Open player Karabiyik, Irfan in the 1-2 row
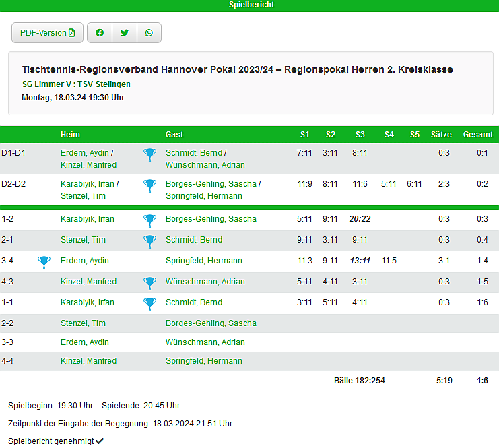 (87, 219)
